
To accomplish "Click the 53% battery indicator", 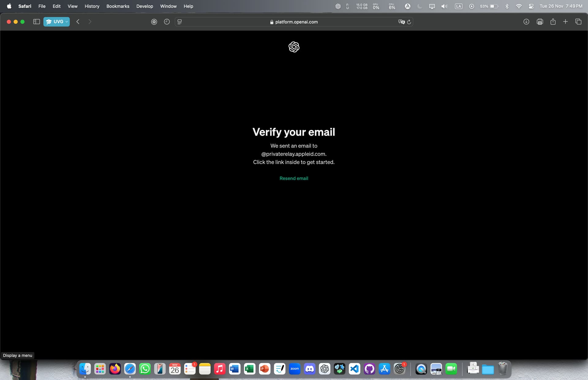I will [x=489, y=6].
